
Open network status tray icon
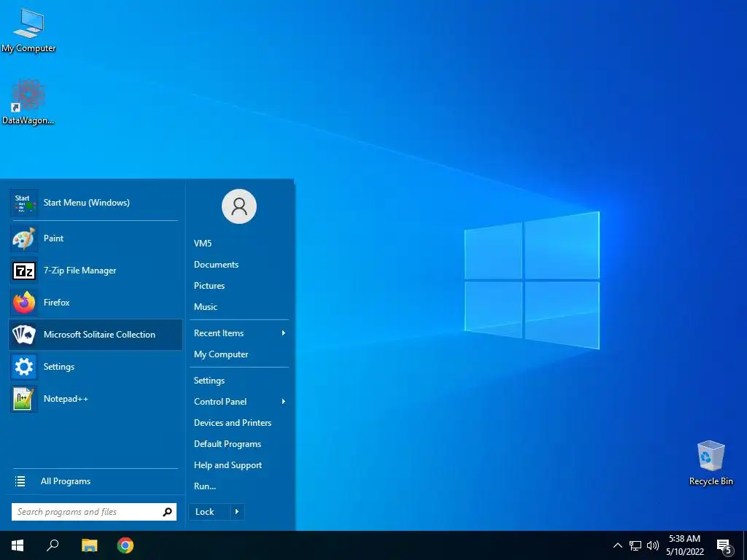tap(635, 545)
